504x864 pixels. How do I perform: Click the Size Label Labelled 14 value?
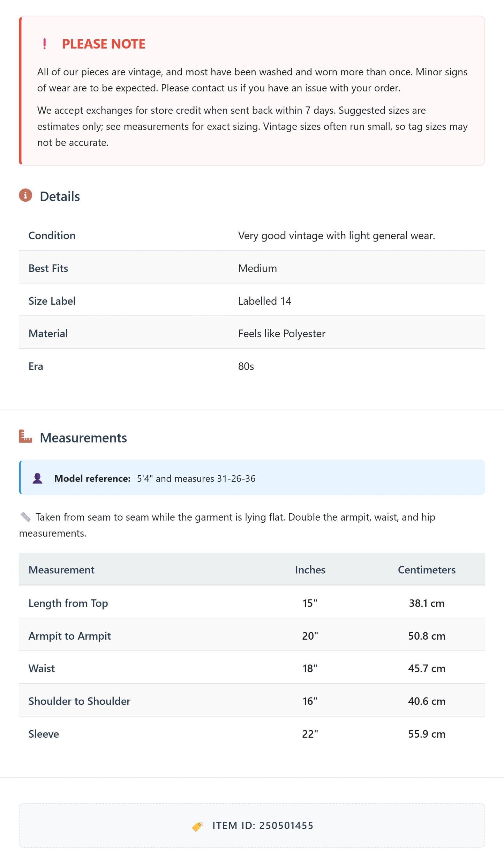pyautogui.click(x=265, y=301)
